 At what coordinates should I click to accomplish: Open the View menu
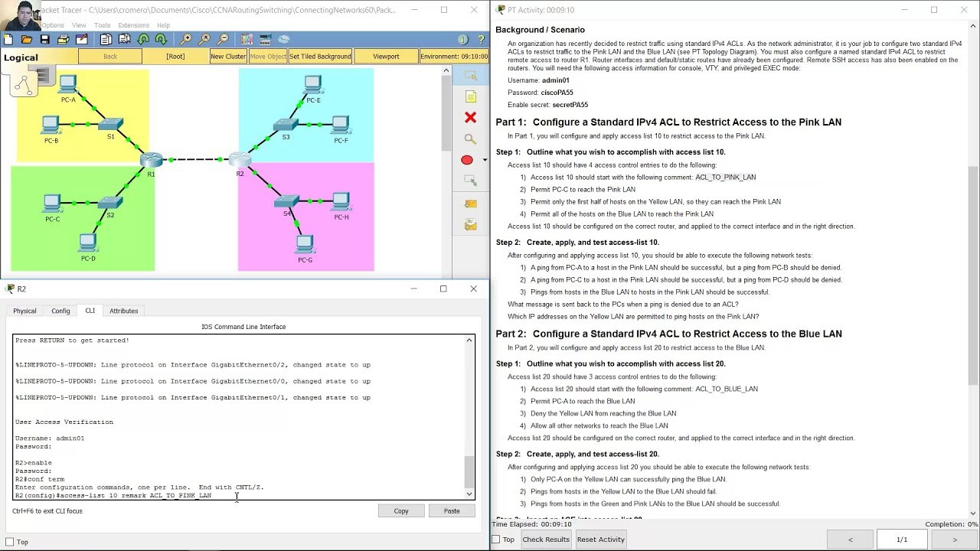pos(79,25)
